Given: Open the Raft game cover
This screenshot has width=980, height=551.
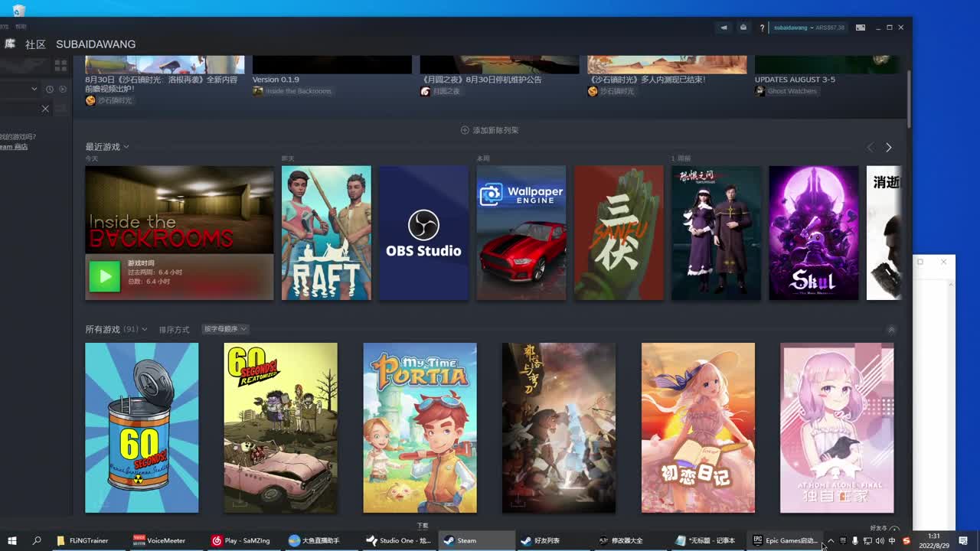Looking at the screenshot, I should click(x=326, y=233).
